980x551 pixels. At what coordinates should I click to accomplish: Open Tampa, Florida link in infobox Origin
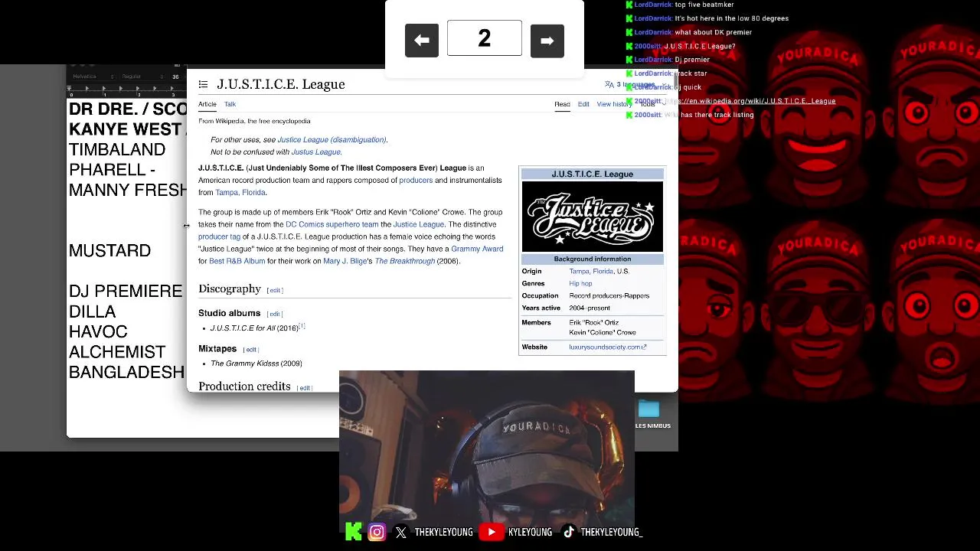pyautogui.click(x=591, y=272)
